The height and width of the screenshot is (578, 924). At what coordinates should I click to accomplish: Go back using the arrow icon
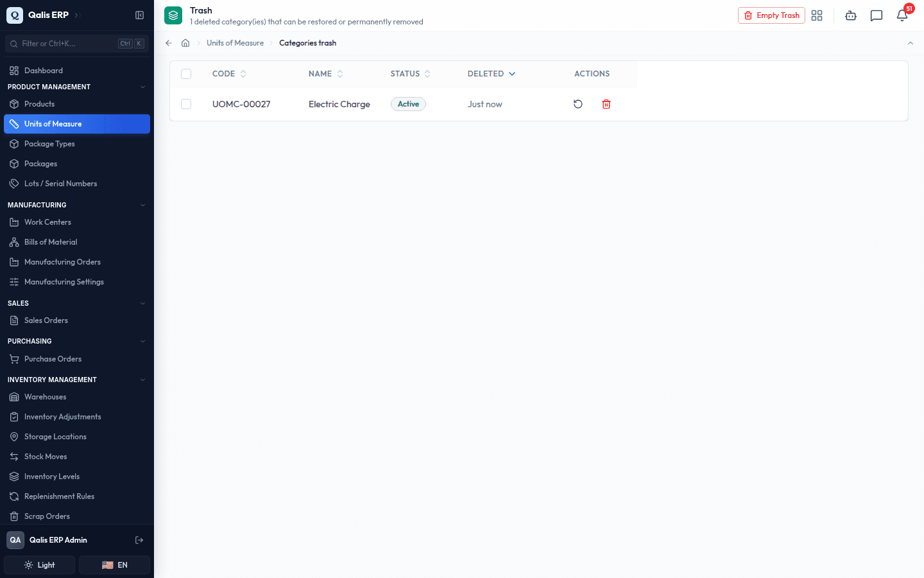coord(169,43)
